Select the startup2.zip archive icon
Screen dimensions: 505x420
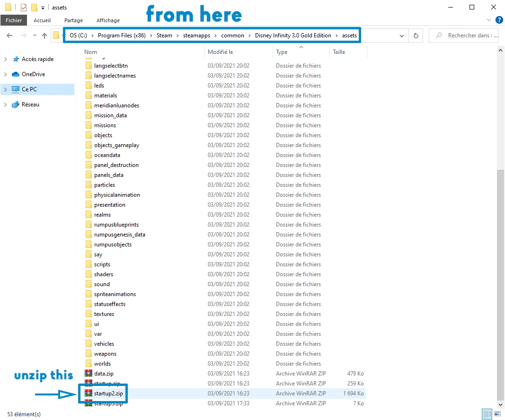[x=88, y=394]
